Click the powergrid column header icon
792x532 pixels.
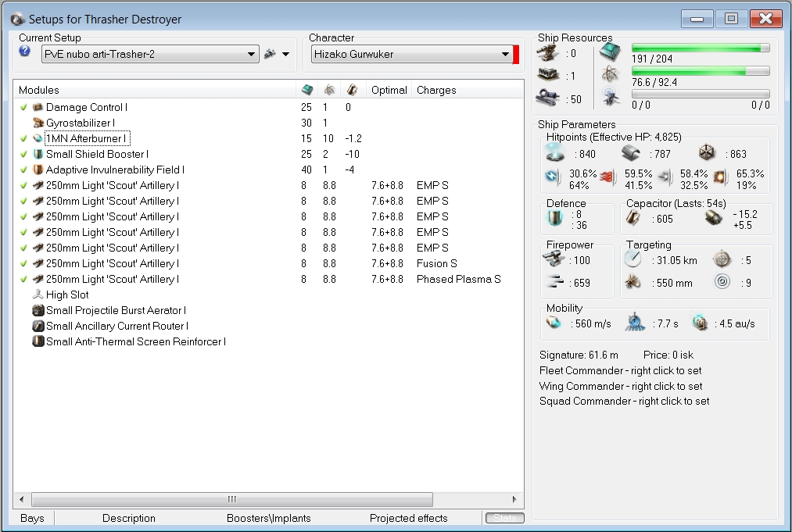pyautogui.click(x=329, y=90)
